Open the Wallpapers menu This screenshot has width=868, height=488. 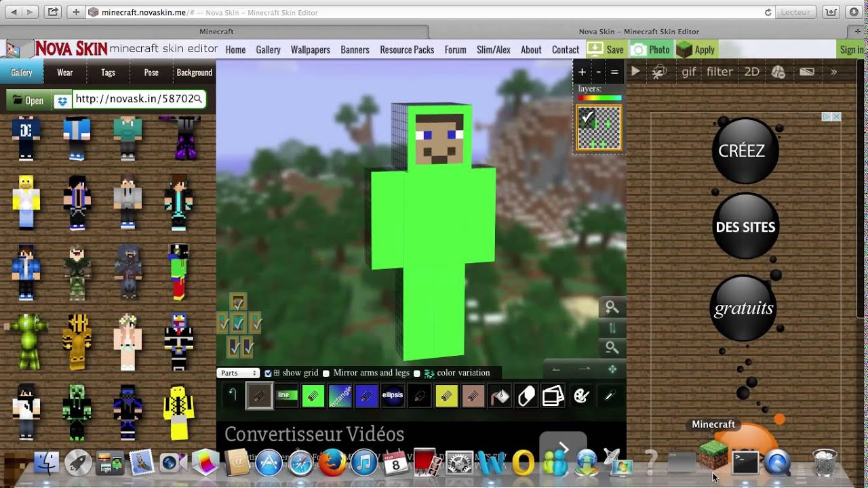(311, 49)
